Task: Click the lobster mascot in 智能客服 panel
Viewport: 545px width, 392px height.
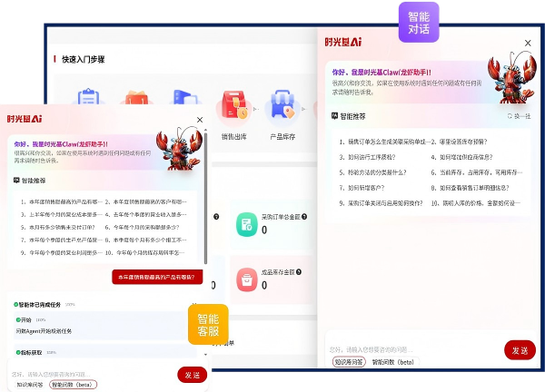Action: (179, 149)
